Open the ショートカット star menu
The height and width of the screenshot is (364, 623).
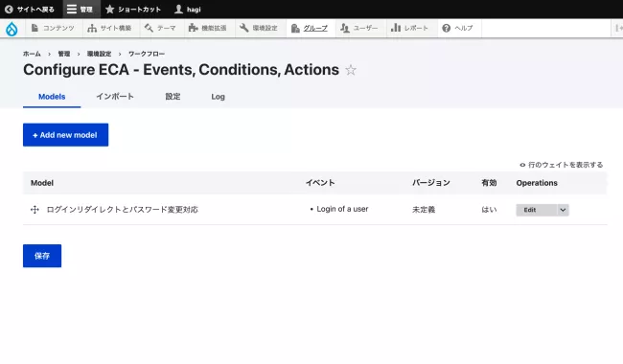(x=133, y=10)
